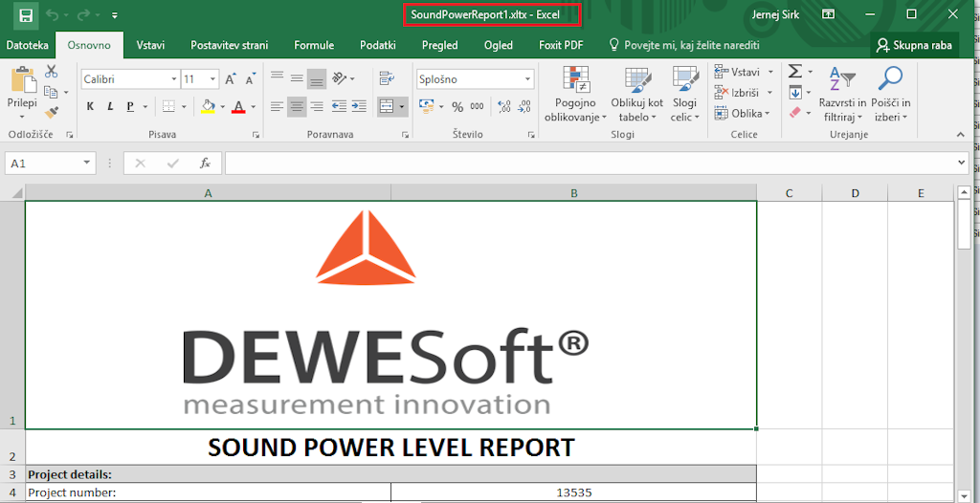
Task: Align cell text to the right
Action: point(317,107)
